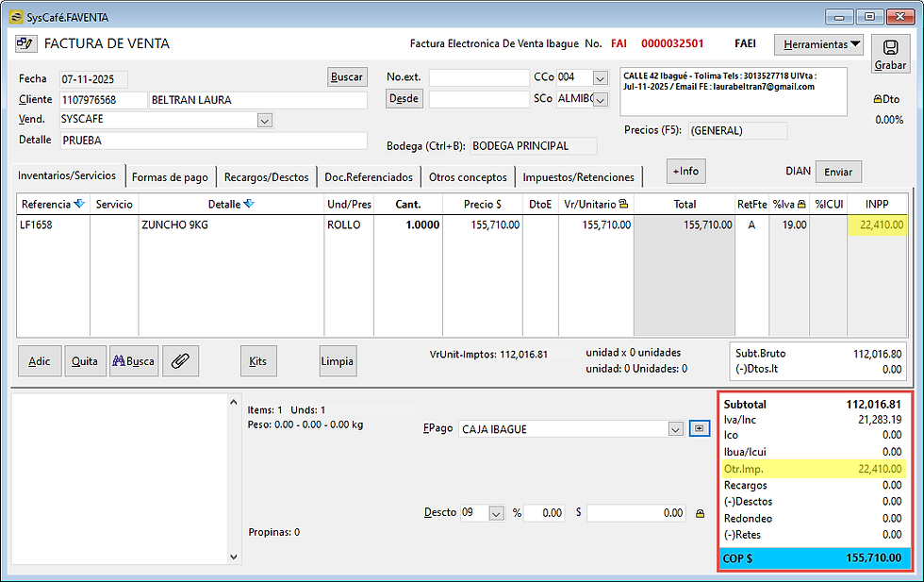The image size is (924, 582).
Task: Click the invoice number 0000032501
Action: coord(672,43)
